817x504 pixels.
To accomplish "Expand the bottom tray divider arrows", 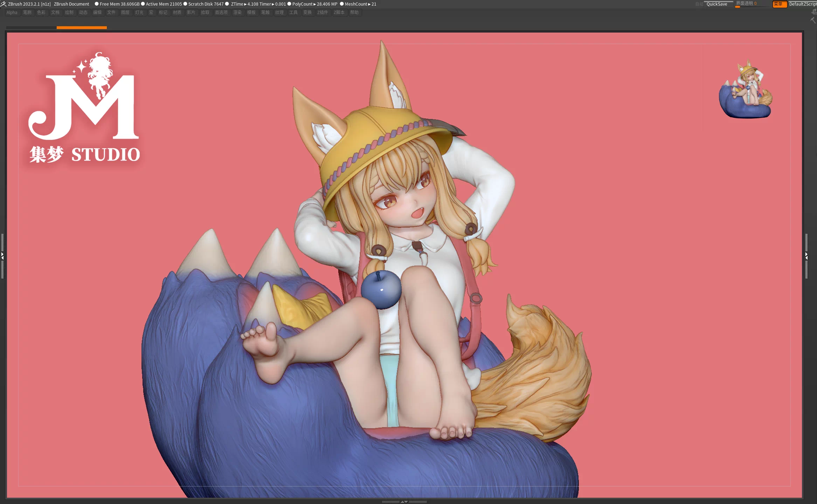I will 404,502.
